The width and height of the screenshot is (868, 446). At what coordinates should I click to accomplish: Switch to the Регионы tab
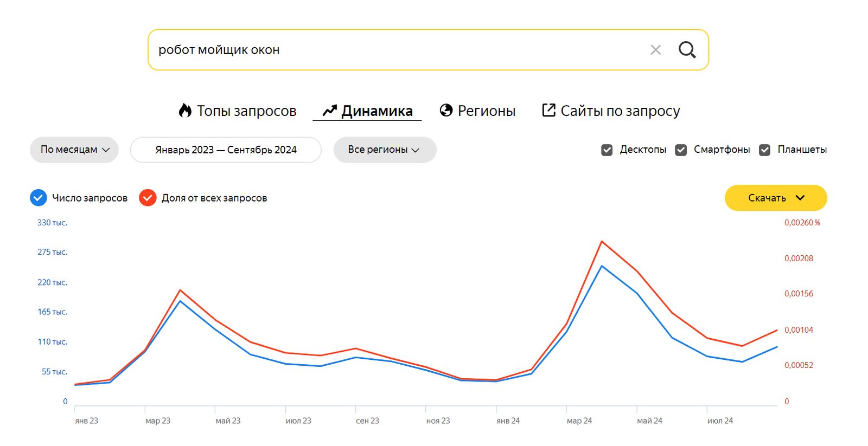486,111
